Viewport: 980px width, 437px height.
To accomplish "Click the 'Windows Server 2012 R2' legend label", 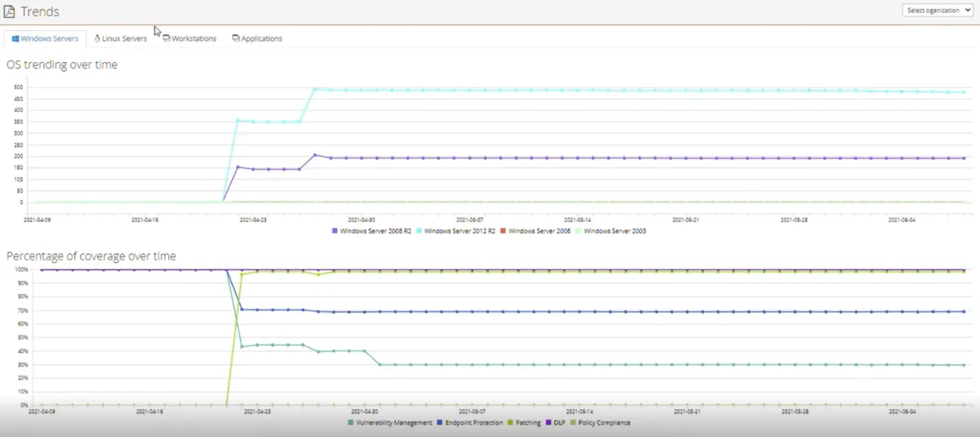I will click(460, 231).
